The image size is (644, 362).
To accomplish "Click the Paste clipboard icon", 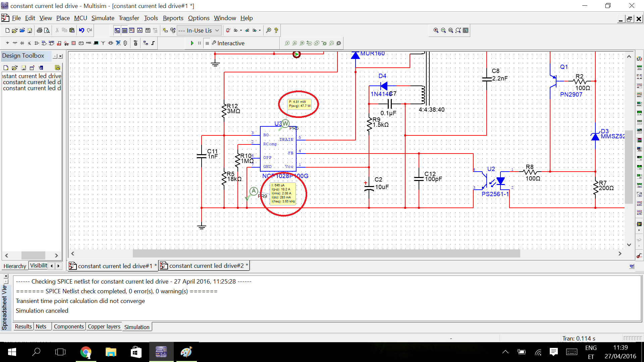I will 72,31.
